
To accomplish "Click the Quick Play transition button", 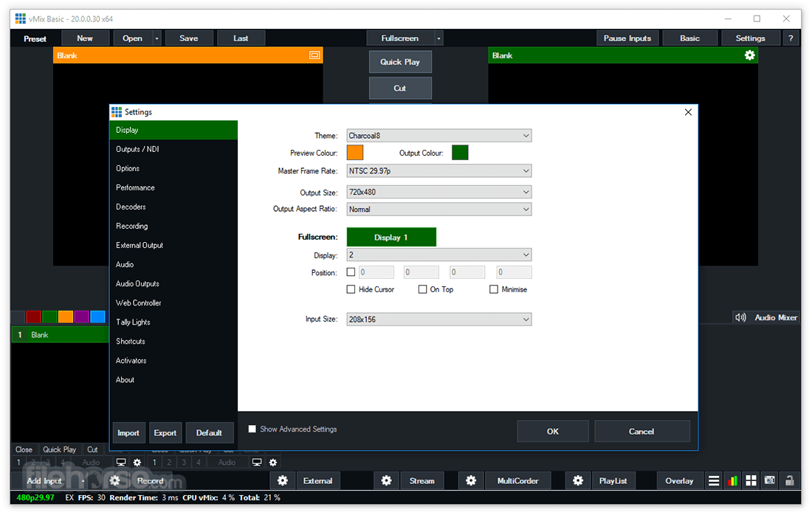I will tap(400, 62).
